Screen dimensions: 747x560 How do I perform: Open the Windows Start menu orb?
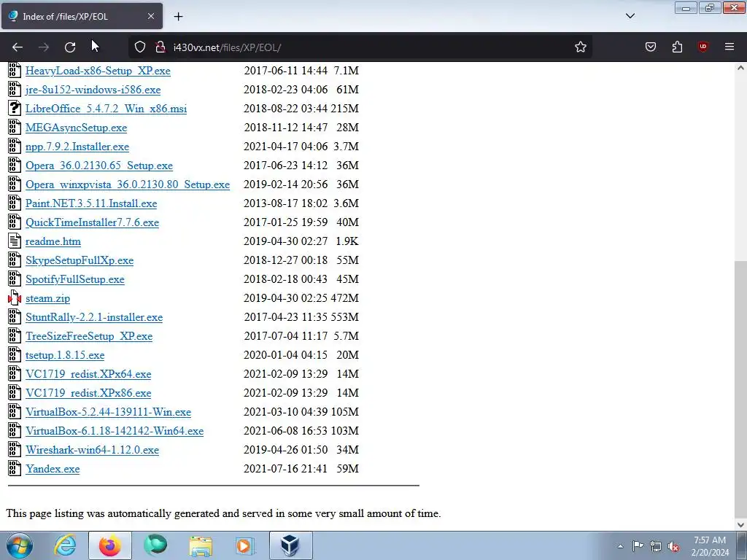[x=20, y=545]
